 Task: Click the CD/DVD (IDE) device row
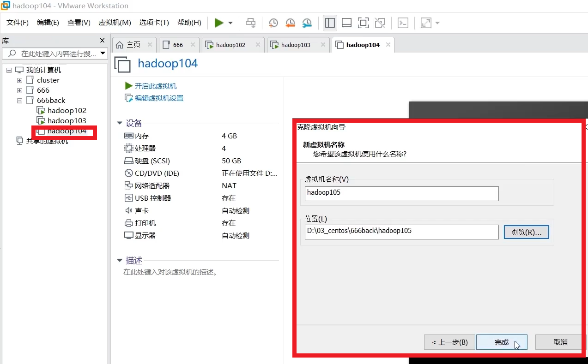pyautogui.click(x=201, y=173)
